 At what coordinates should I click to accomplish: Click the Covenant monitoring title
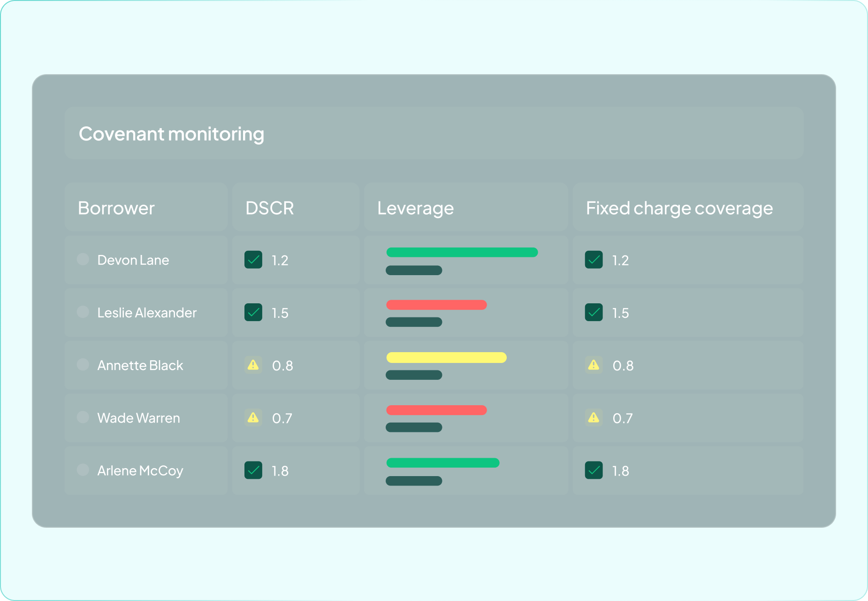[171, 134]
